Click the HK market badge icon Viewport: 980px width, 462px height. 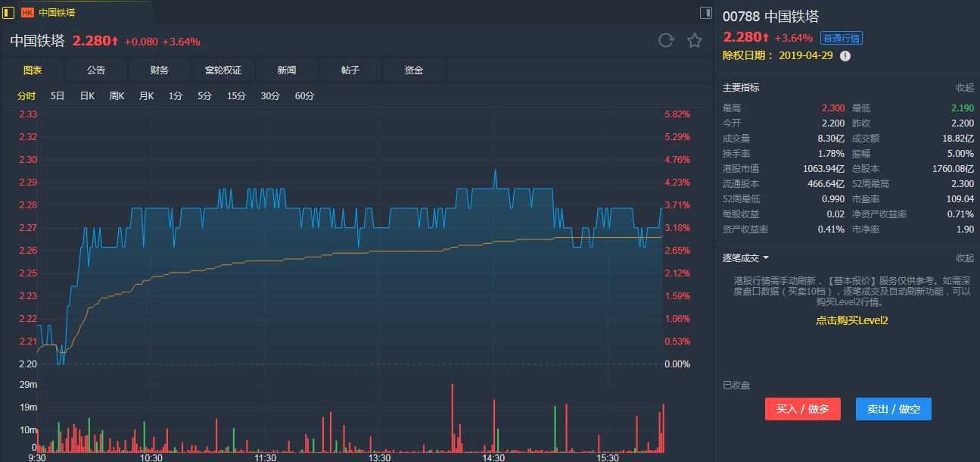pos(27,13)
